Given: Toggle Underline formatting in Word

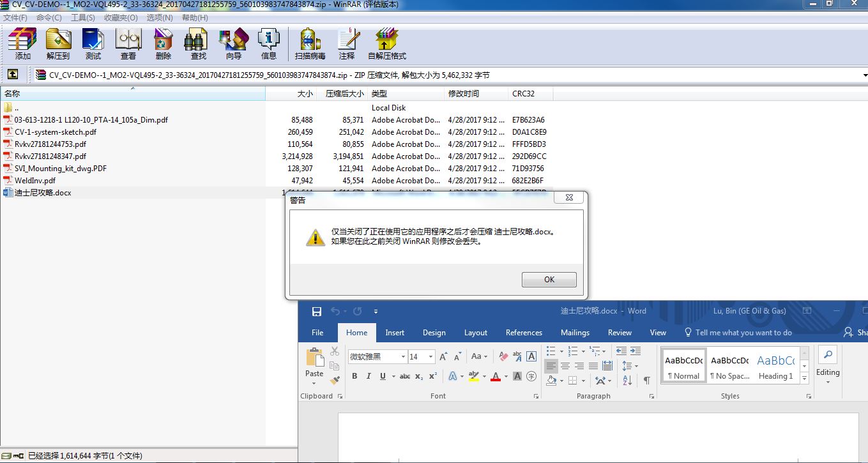Looking at the screenshot, I should click(383, 376).
